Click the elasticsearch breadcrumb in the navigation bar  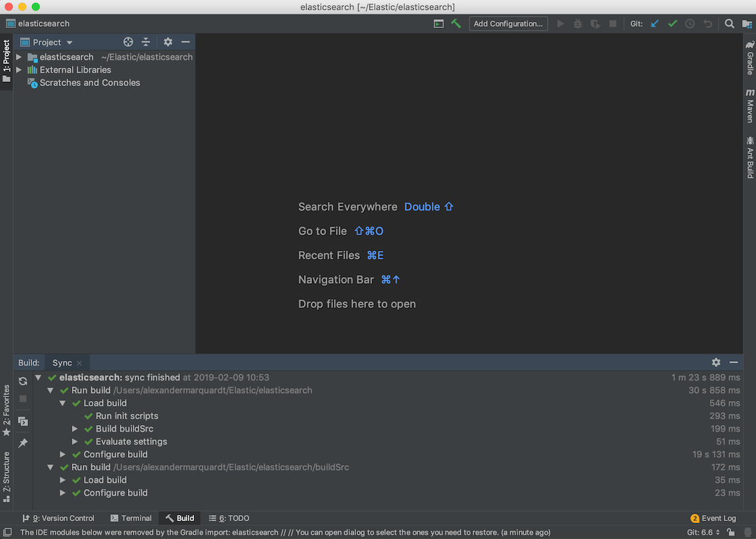click(37, 23)
